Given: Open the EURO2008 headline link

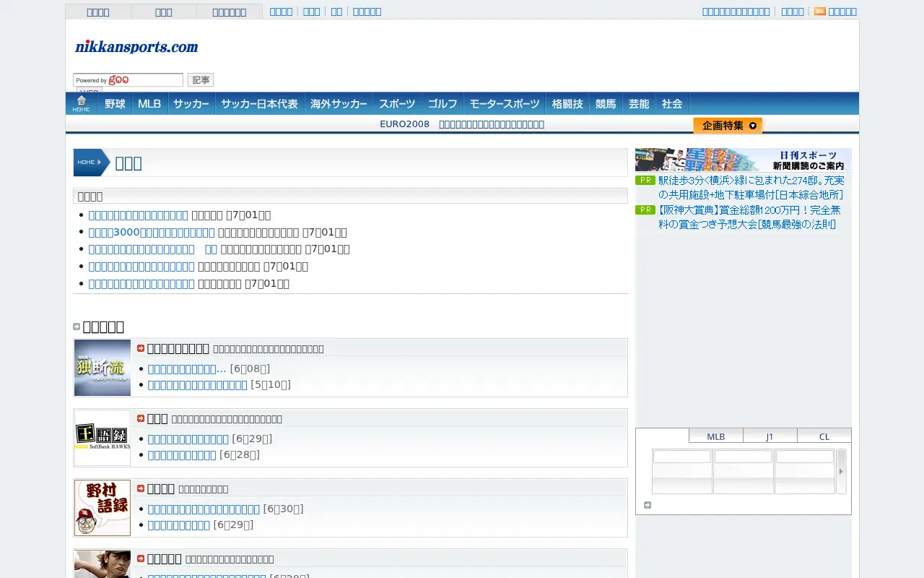Looking at the screenshot, I should 462,124.
